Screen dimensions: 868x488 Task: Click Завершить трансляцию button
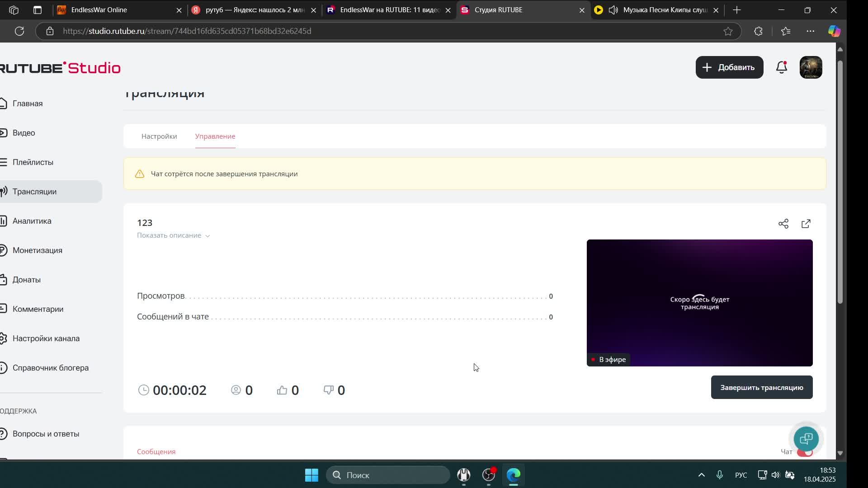[x=762, y=388]
